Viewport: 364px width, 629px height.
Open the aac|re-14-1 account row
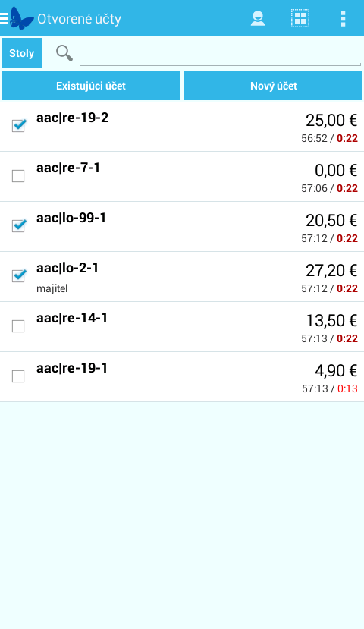click(182, 327)
